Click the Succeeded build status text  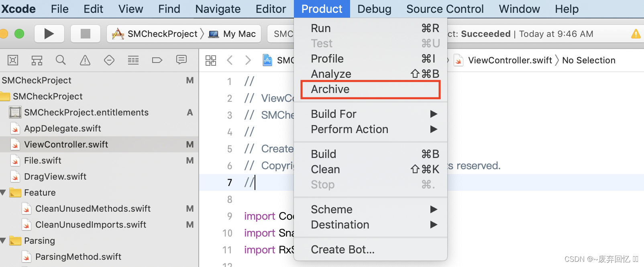coord(486,34)
